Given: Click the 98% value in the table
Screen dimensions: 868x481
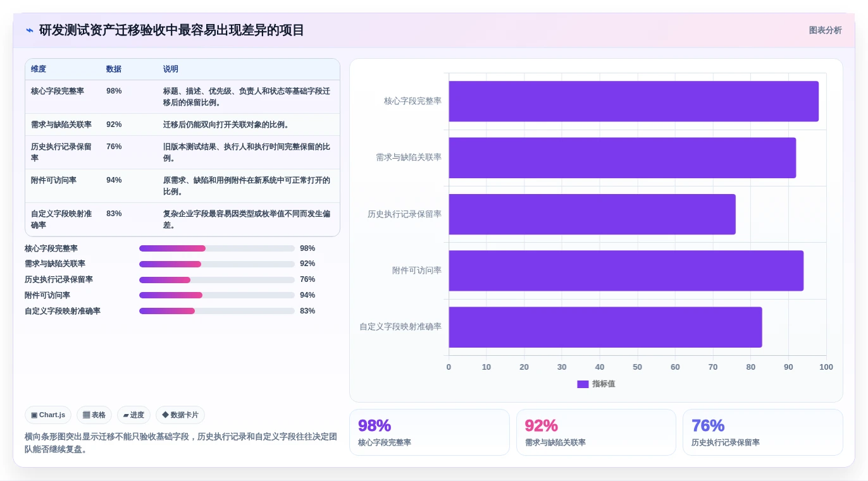Looking at the screenshot, I should click(x=114, y=91).
